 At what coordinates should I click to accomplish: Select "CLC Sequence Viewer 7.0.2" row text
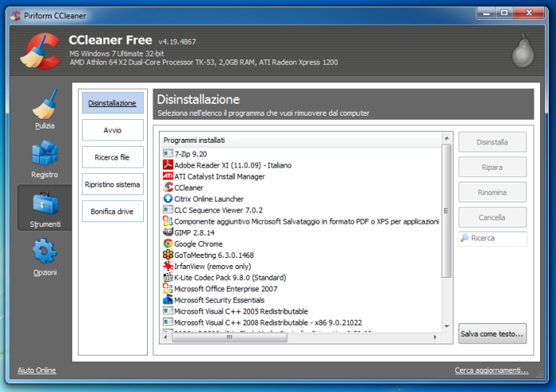coord(218,210)
